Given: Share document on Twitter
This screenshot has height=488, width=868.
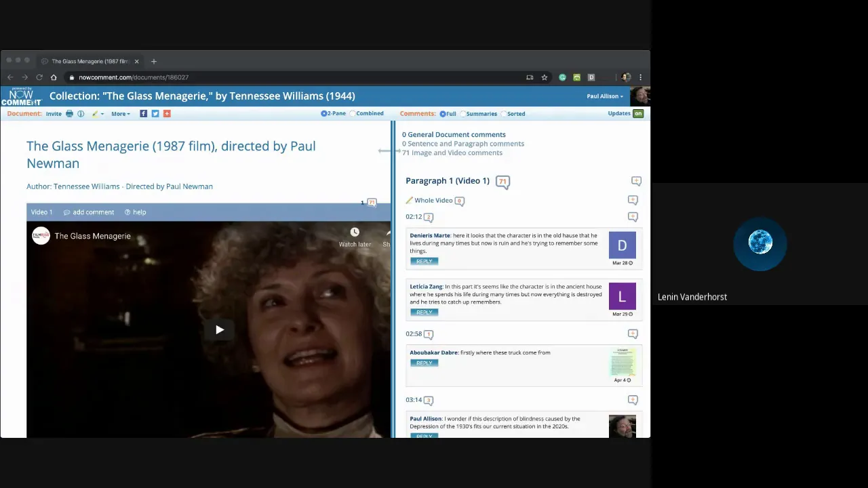Looking at the screenshot, I should (155, 114).
